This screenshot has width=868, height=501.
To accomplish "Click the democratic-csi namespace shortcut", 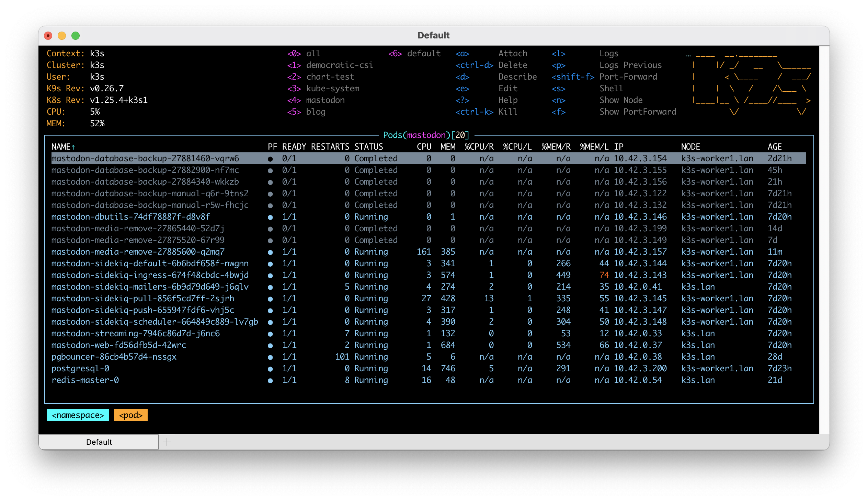I will click(330, 65).
